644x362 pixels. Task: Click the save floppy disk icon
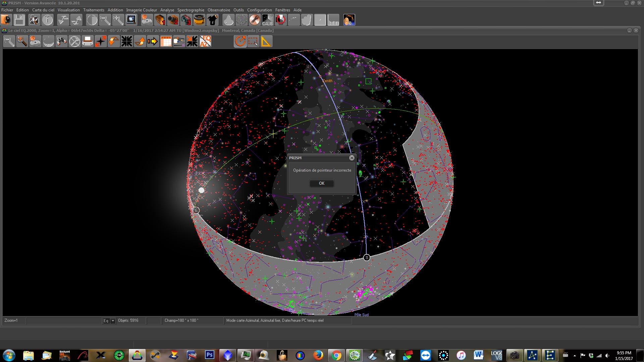click(x=19, y=20)
